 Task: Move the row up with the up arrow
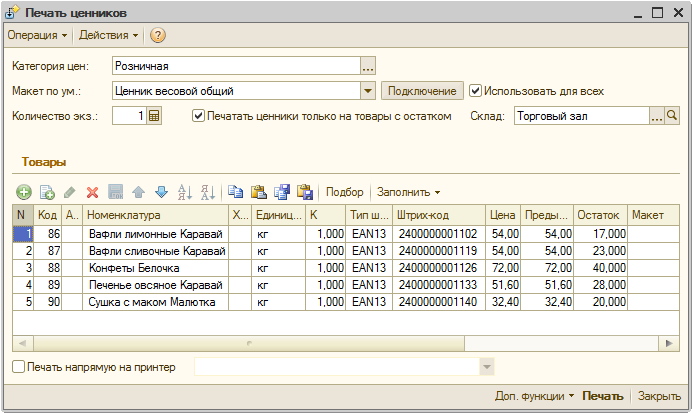point(139,192)
